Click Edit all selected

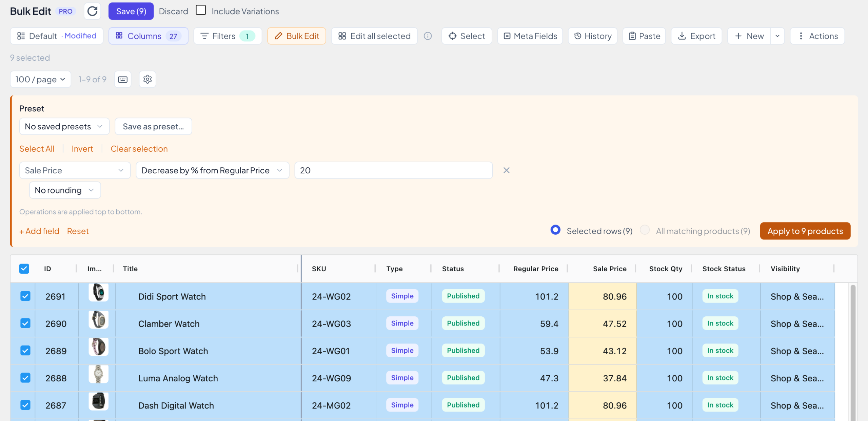click(374, 36)
